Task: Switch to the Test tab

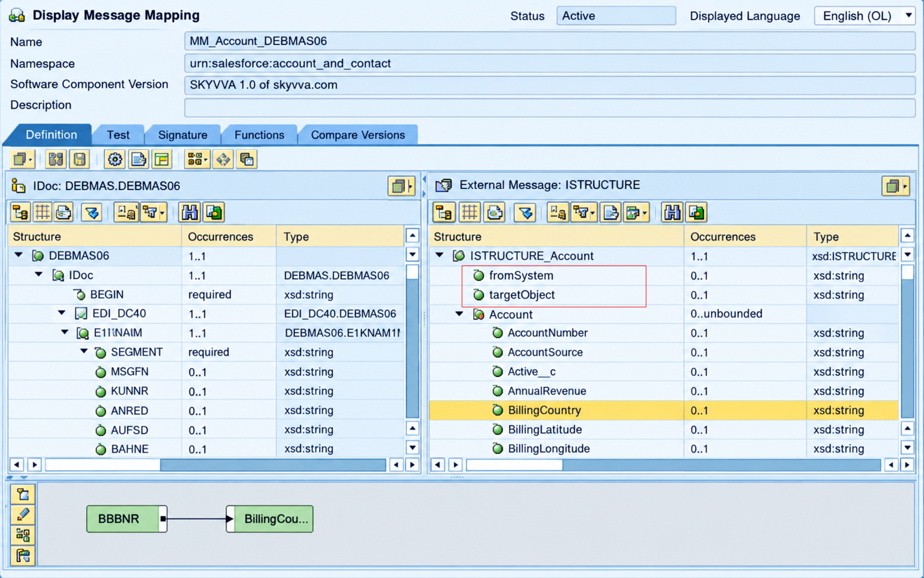Action: [118, 135]
